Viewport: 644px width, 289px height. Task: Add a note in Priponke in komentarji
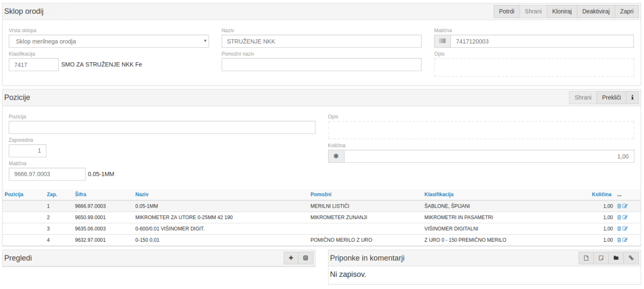coord(601,258)
